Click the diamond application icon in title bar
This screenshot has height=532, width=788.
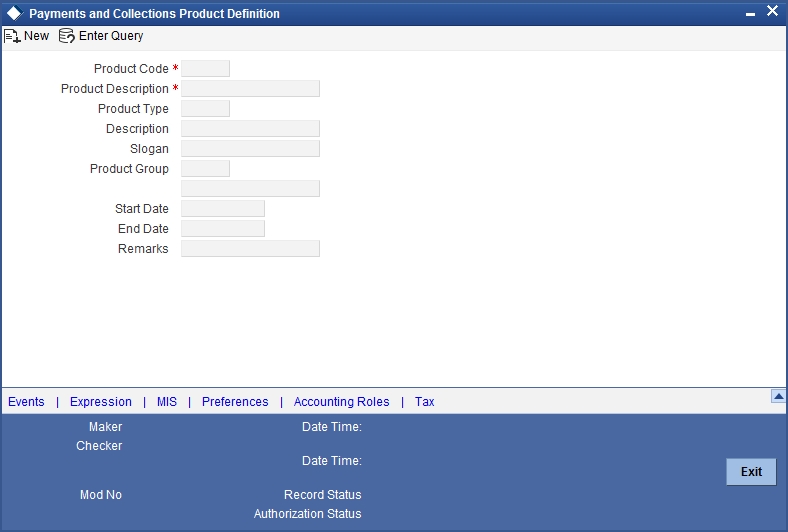(x=15, y=14)
